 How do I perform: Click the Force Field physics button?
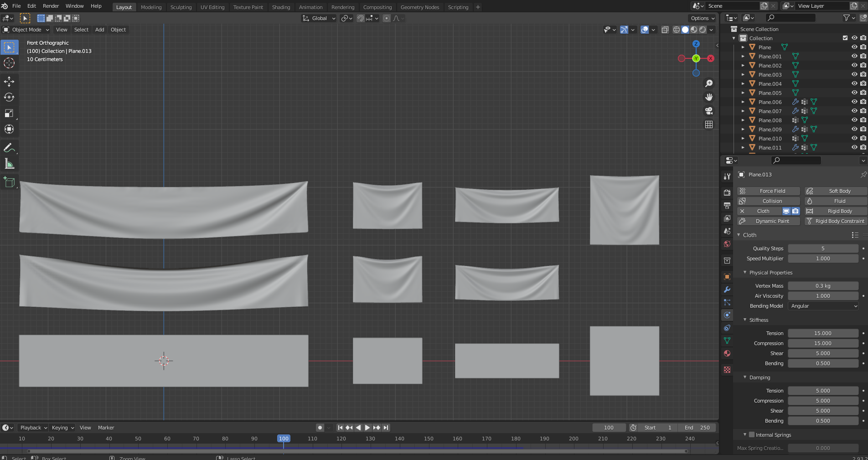769,191
